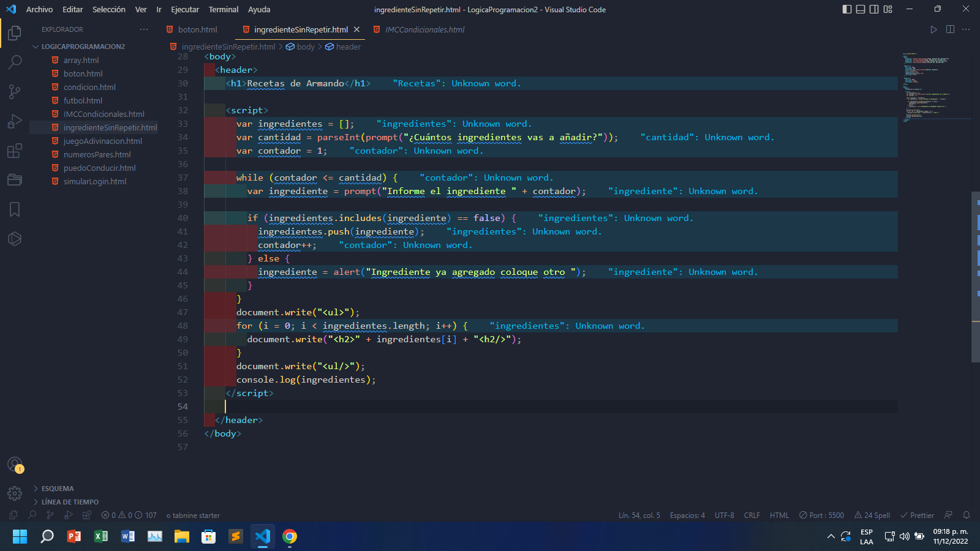Click the status bar copy/explorer icon
The width and height of the screenshot is (980, 551).
(x=13, y=515)
